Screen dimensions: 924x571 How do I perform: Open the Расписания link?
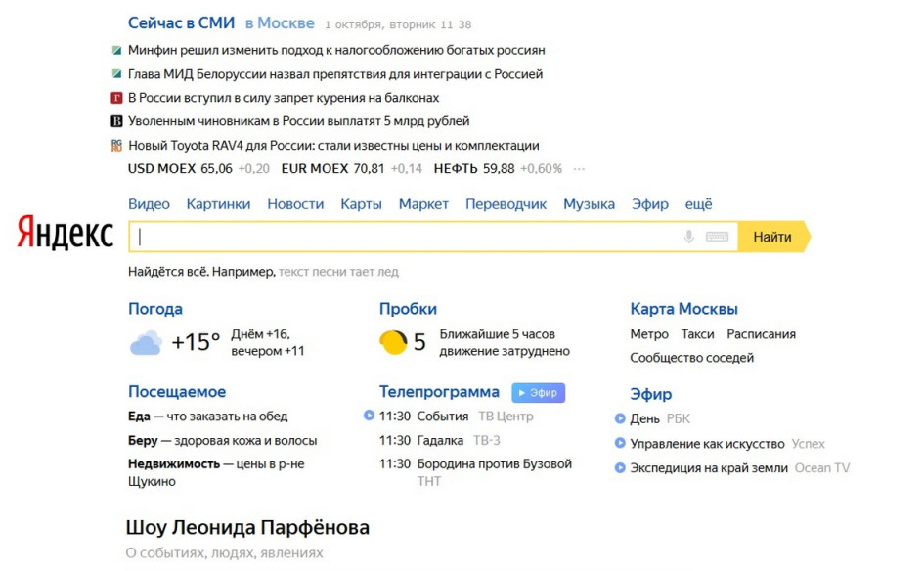coord(761,334)
